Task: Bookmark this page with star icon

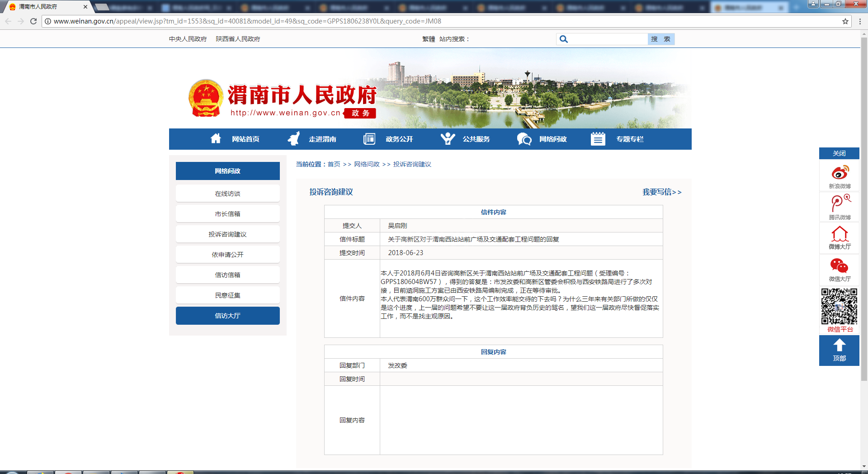Action: click(x=845, y=21)
